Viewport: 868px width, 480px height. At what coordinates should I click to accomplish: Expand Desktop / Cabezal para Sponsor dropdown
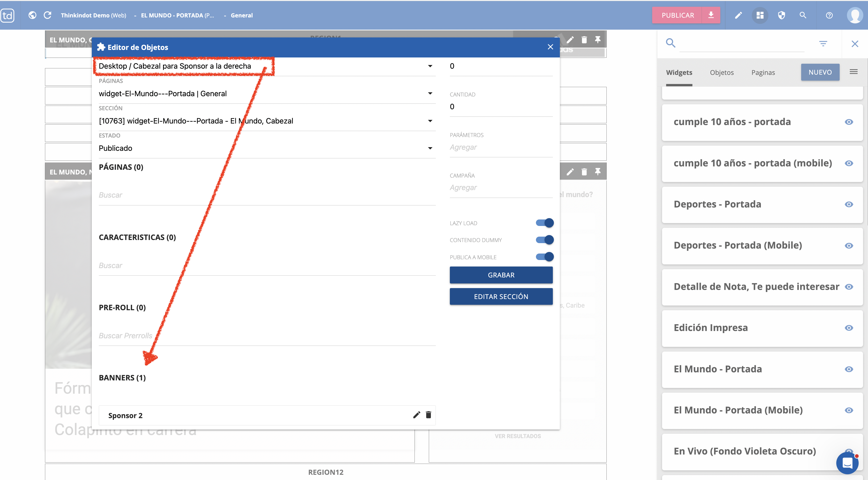[x=430, y=66]
